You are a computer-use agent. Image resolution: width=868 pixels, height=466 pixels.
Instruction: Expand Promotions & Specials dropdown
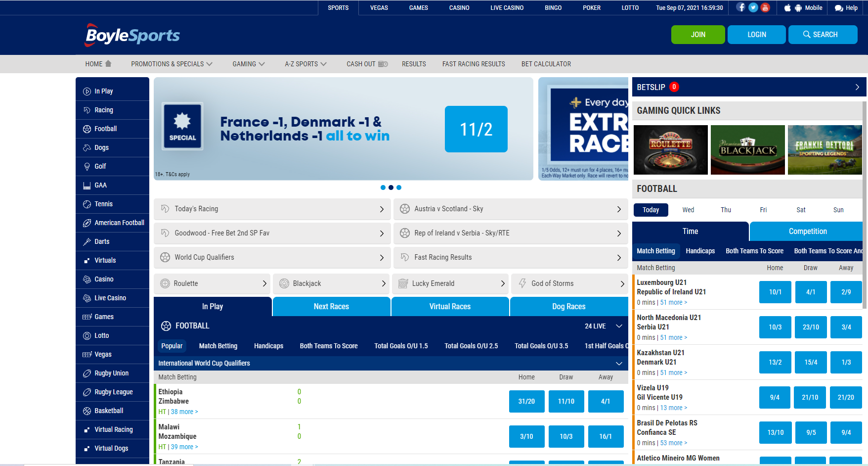(172, 64)
